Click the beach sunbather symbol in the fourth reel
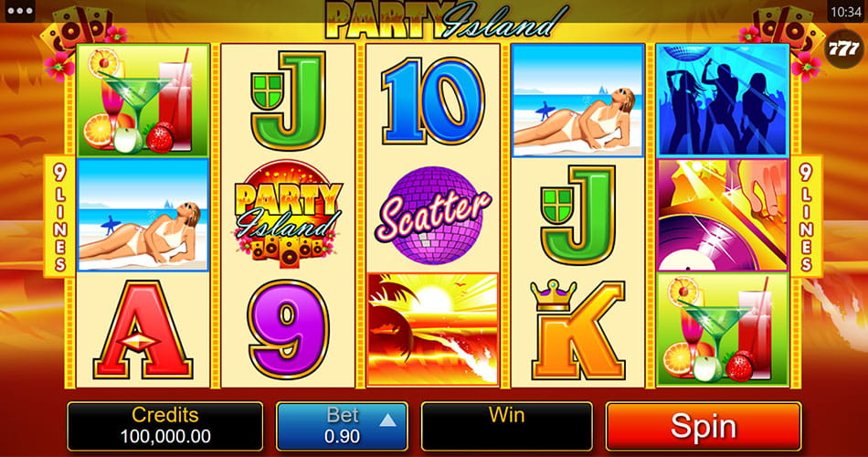Image resolution: width=868 pixels, height=457 pixels. (x=577, y=101)
